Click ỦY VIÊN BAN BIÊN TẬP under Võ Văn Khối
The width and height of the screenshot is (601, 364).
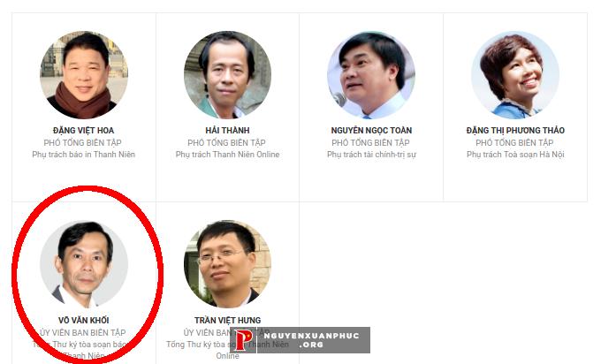tap(83, 332)
